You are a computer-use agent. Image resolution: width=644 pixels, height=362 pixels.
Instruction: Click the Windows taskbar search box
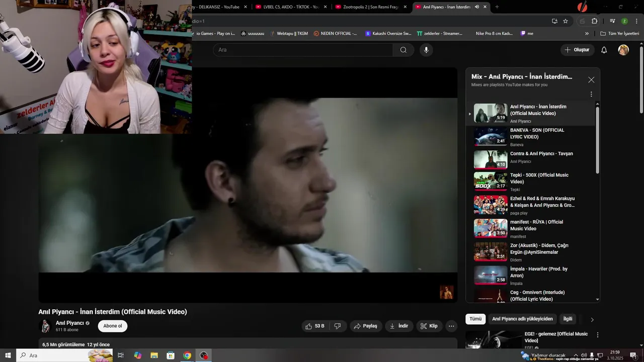point(64,355)
